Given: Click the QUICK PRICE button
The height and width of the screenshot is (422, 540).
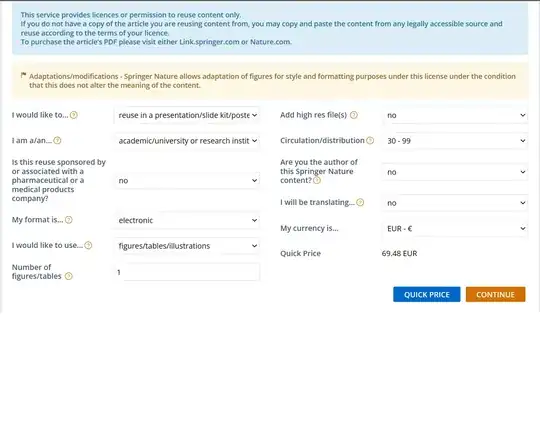Looking at the screenshot, I should coord(427,294).
